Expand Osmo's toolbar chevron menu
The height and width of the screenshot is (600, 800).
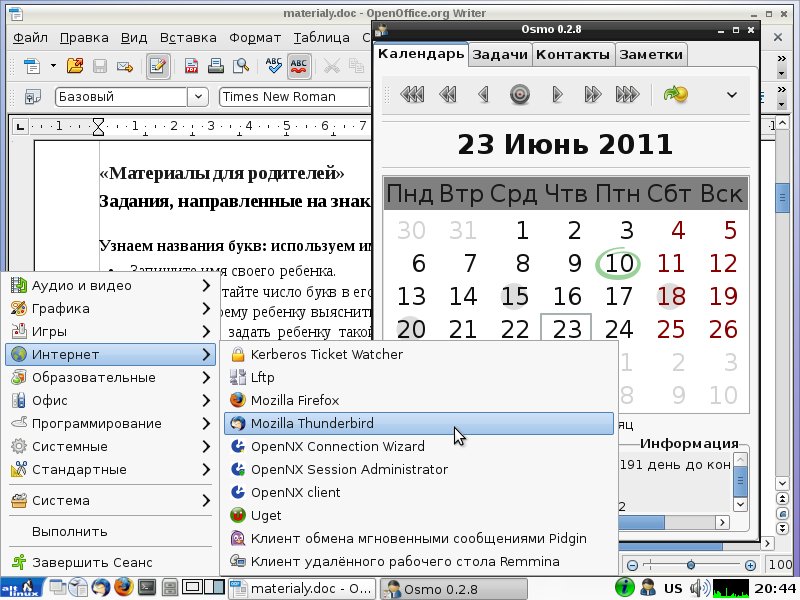731,95
